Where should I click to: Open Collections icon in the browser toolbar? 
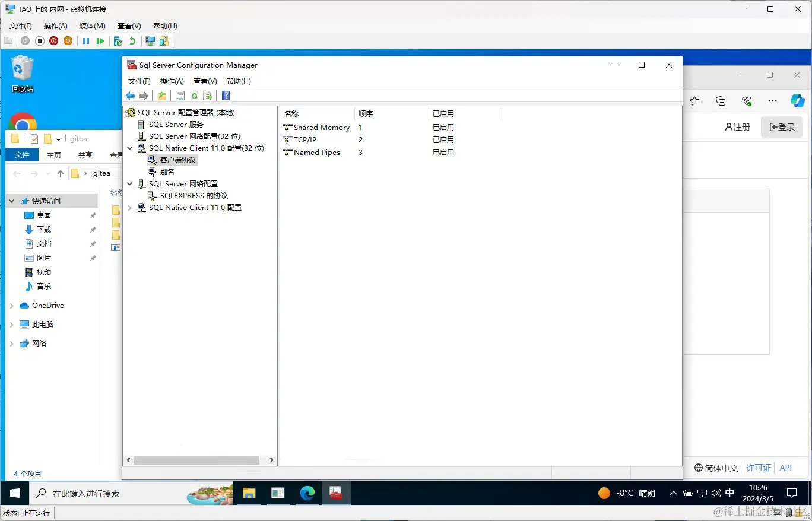(721, 101)
